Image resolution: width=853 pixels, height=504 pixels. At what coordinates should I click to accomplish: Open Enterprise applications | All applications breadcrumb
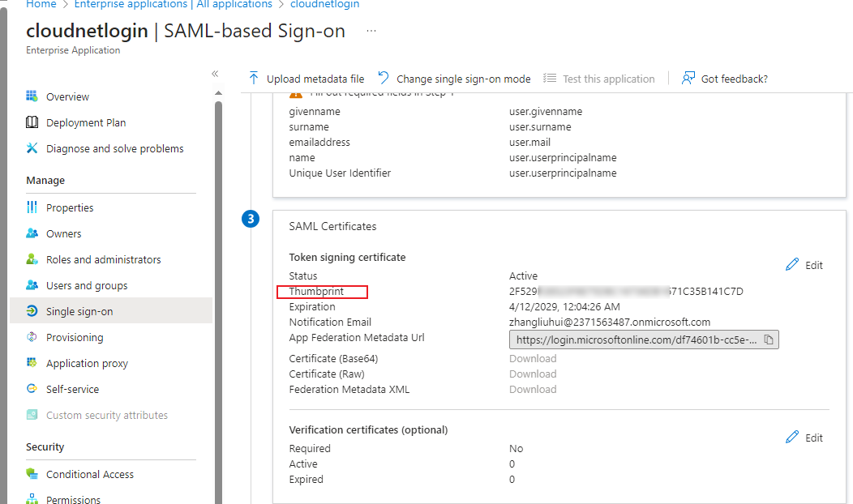(173, 4)
